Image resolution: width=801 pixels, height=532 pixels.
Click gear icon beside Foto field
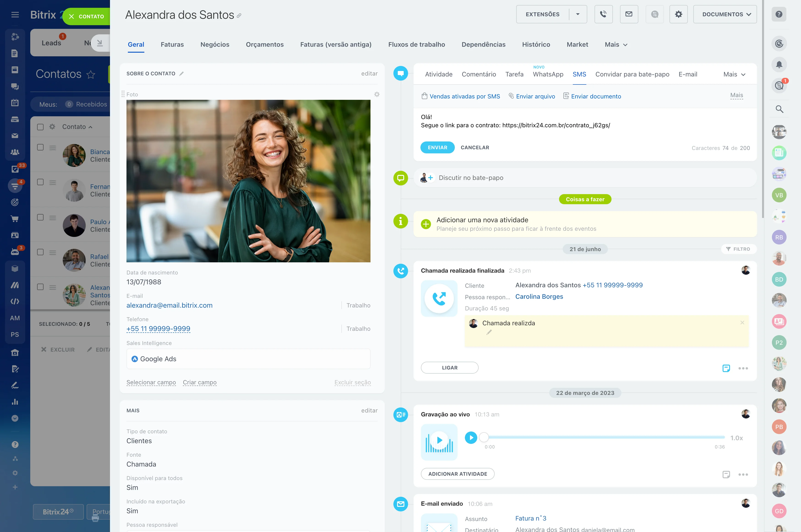coord(377,94)
